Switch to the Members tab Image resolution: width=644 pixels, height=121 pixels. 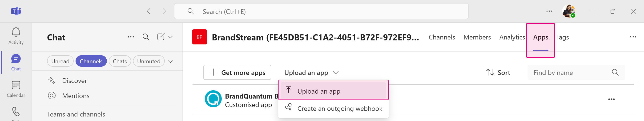click(x=477, y=37)
